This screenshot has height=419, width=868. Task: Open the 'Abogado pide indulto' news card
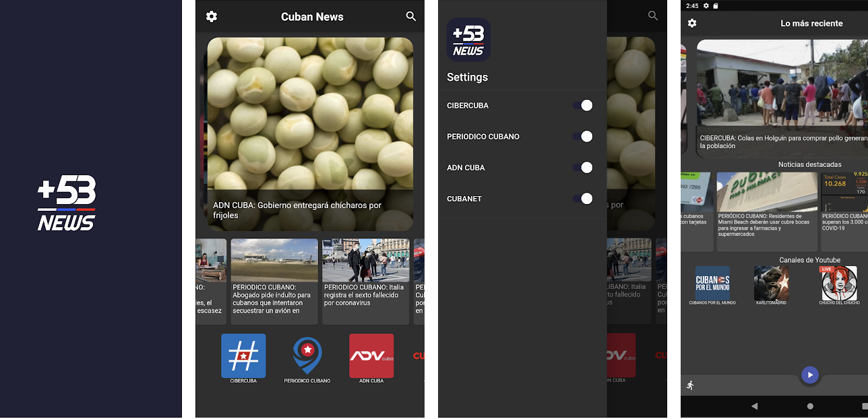point(274,282)
